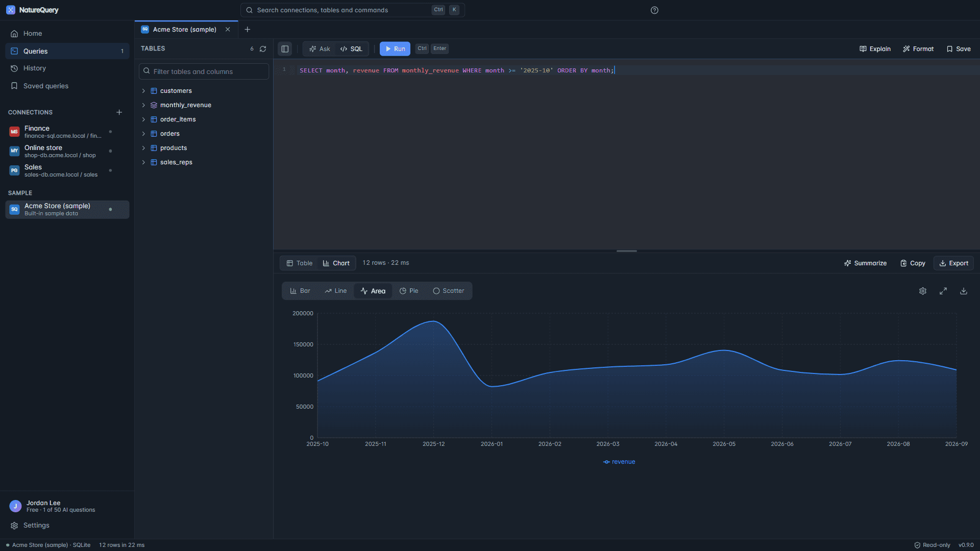
Task: Open a new query tab
Action: click(248, 30)
